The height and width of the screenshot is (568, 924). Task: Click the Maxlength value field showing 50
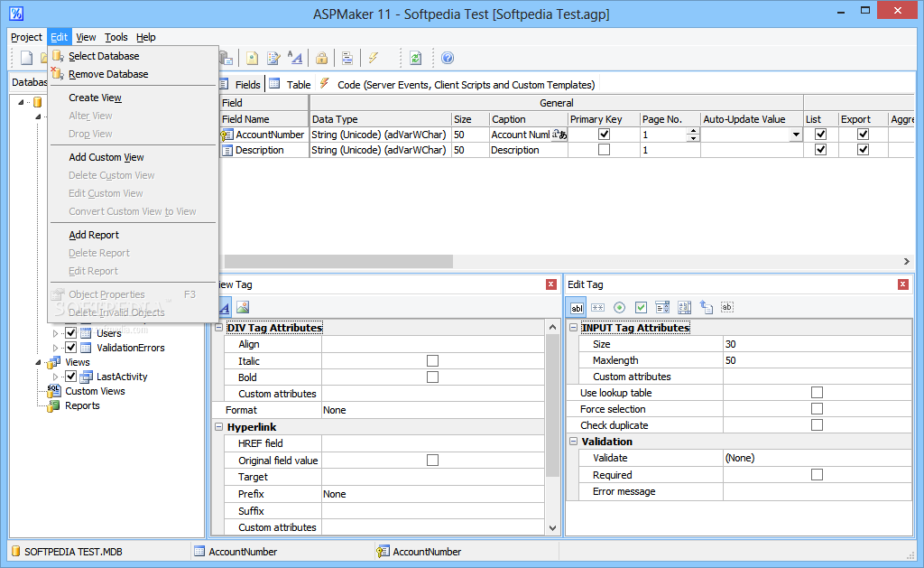point(818,360)
